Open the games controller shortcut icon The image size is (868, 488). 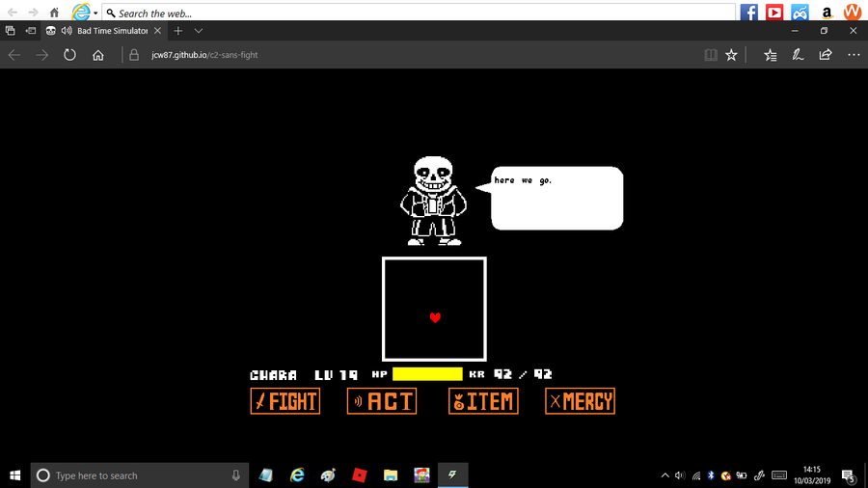(800, 13)
